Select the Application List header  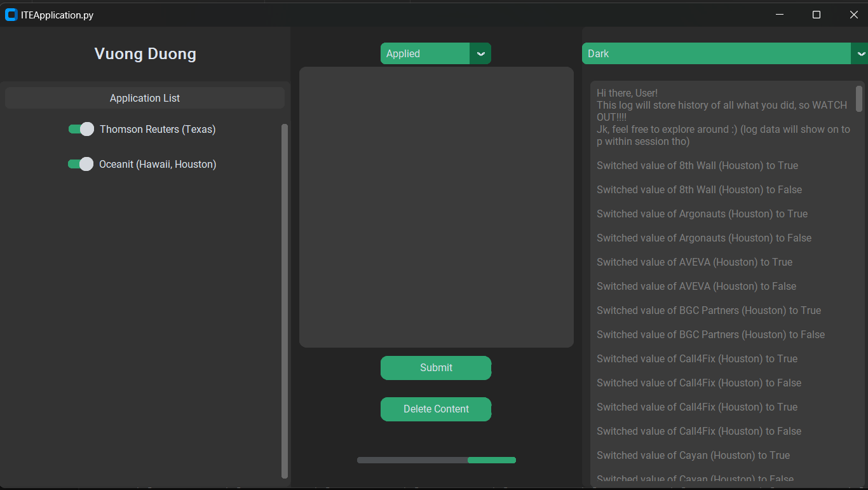(x=144, y=97)
